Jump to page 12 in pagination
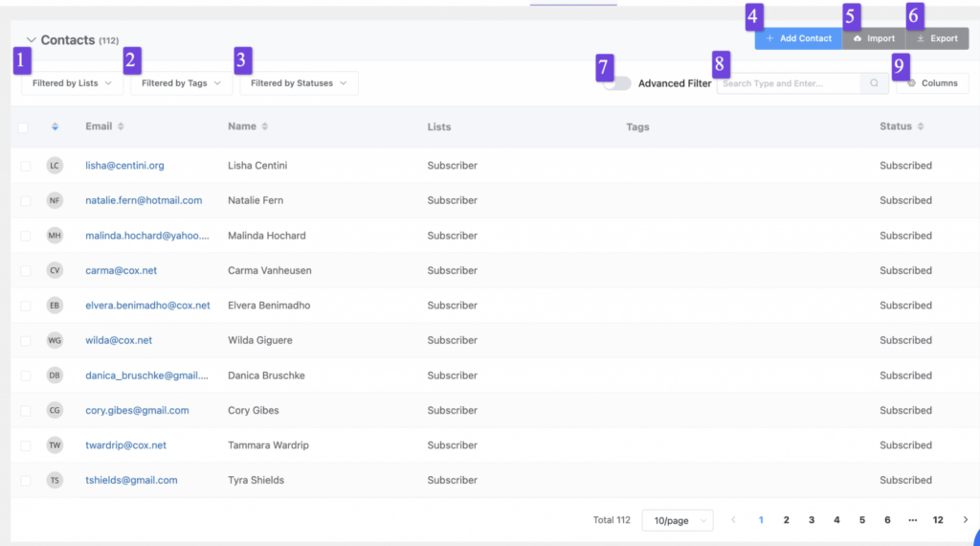The width and height of the screenshot is (980, 546). click(x=938, y=520)
